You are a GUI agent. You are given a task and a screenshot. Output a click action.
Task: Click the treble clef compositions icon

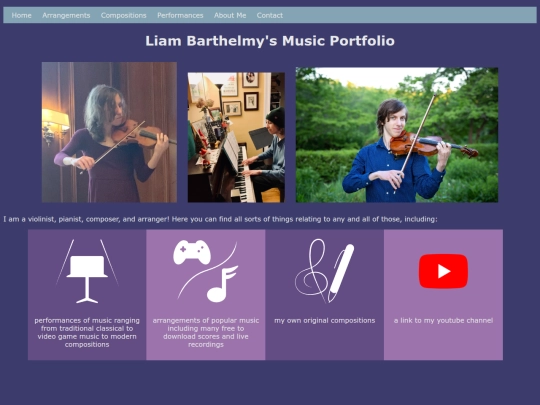pos(311,269)
